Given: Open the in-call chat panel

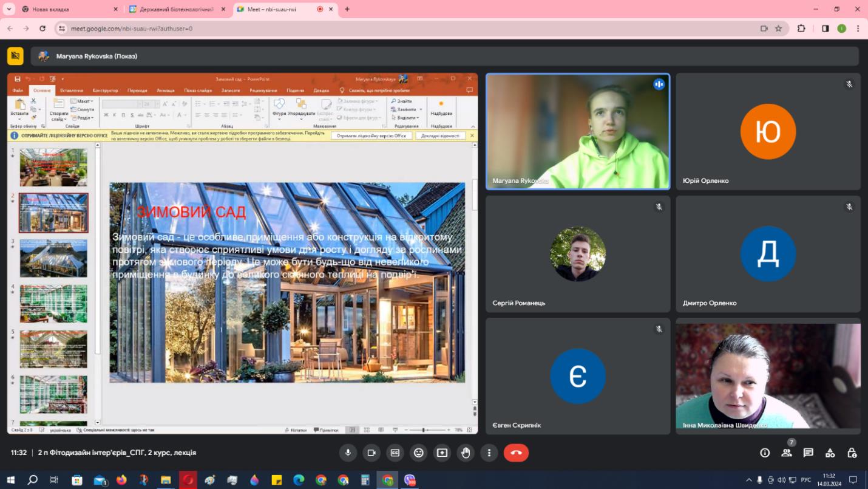Looking at the screenshot, I should click(808, 453).
